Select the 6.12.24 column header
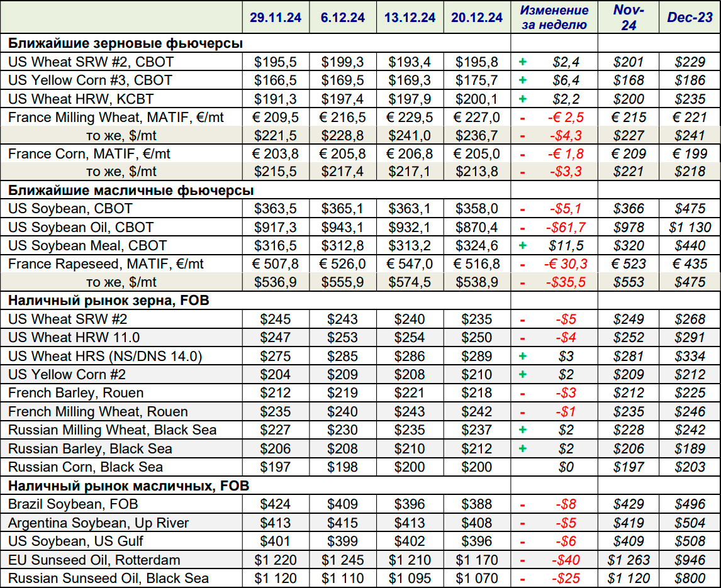Screen dimensions: 721x588 (342, 18)
